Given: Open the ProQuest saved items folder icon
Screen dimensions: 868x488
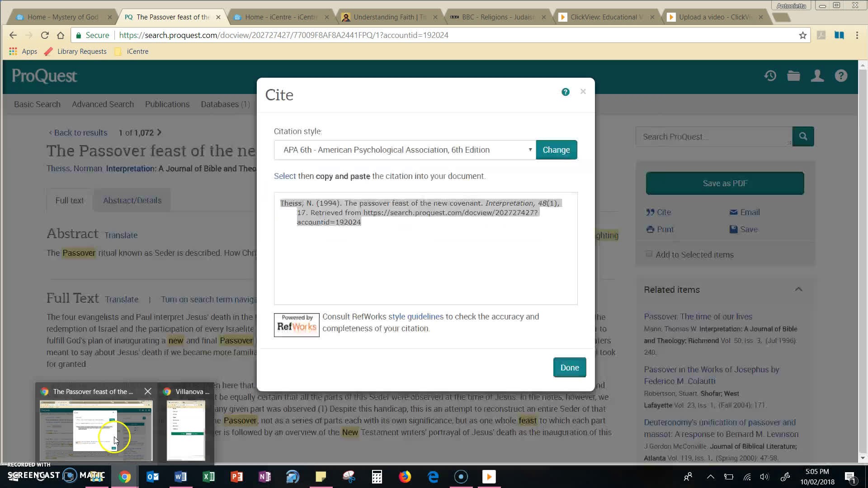Looking at the screenshot, I should pos(793,76).
